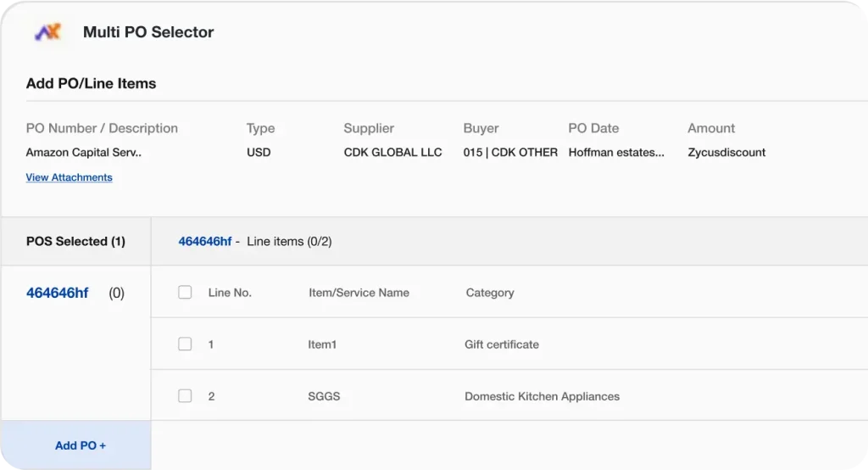868x470 pixels.
Task: Click the Amazon Capital Serv.. PO description
Action: pyautogui.click(x=83, y=153)
